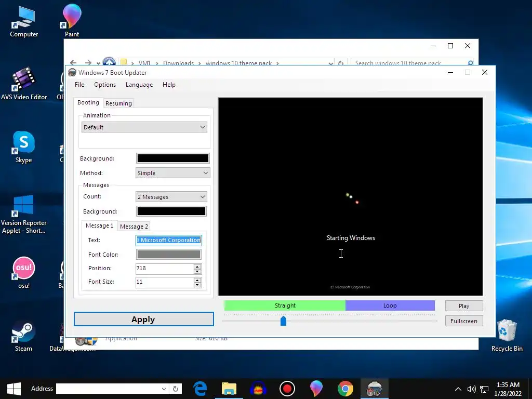Open the Windows Start menu
Screen dimensions: 532x399
coord(14,389)
